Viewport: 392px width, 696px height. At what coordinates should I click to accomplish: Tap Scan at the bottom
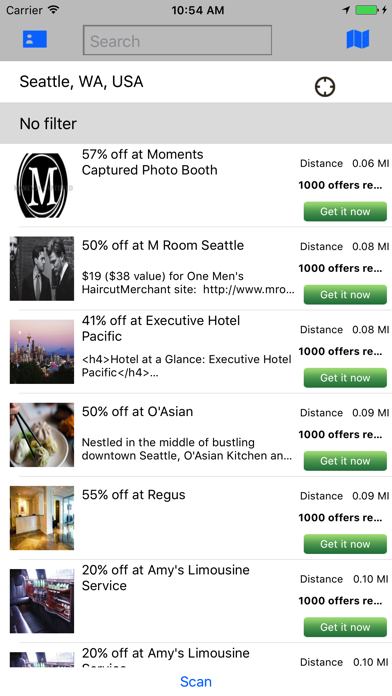[x=196, y=682]
